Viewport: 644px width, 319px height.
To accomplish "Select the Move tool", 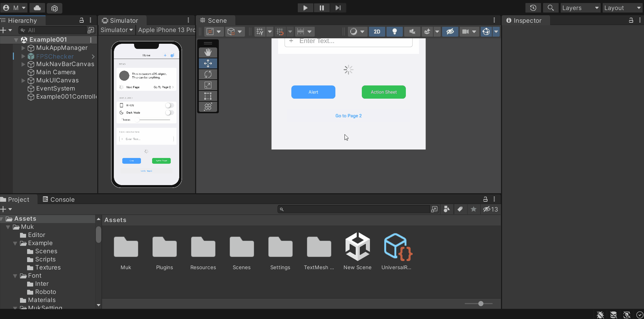I will pyautogui.click(x=208, y=63).
